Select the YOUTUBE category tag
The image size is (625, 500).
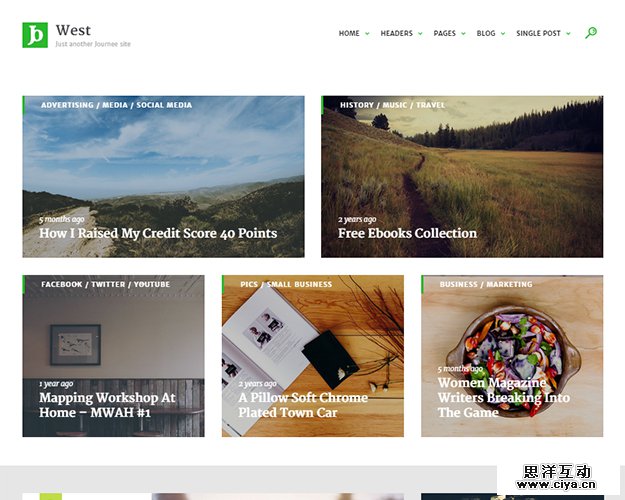[152, 284]
